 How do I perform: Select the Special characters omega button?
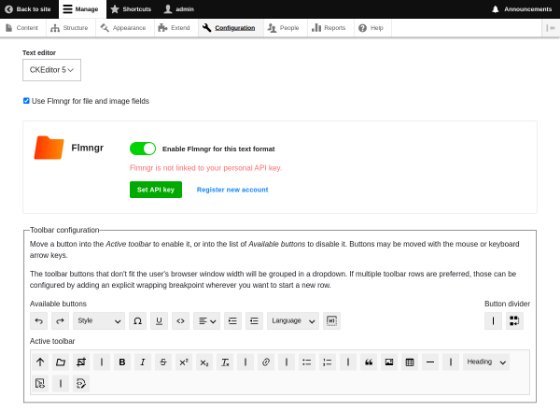click(x=138, y=321)
